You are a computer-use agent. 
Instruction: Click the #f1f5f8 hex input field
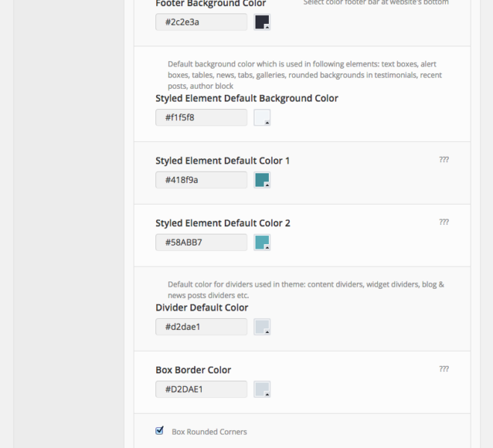tap(201, 118)
